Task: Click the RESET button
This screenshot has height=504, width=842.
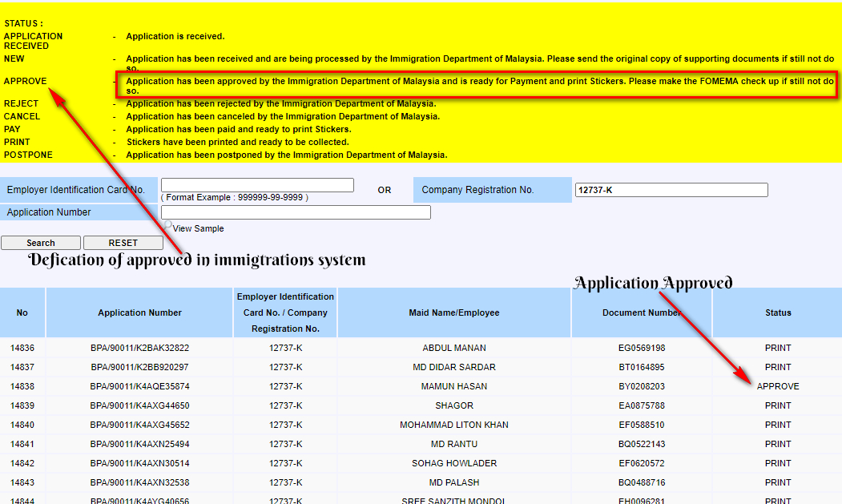Action: (x=123, y=243)
